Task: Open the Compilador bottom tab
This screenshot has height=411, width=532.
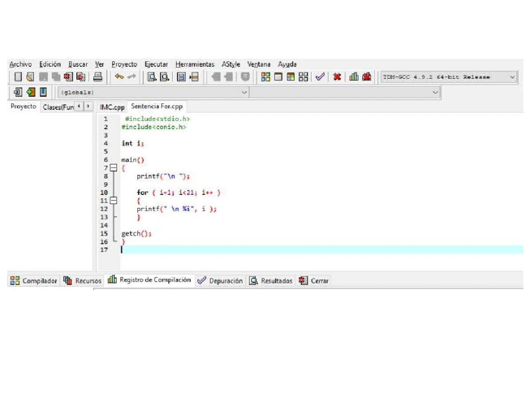Action: coord(34,281)
